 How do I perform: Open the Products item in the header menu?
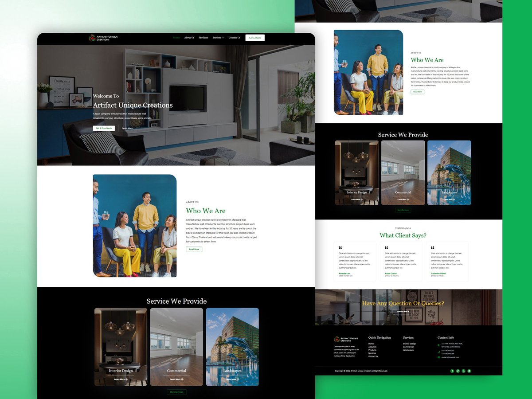click(203, 38)
